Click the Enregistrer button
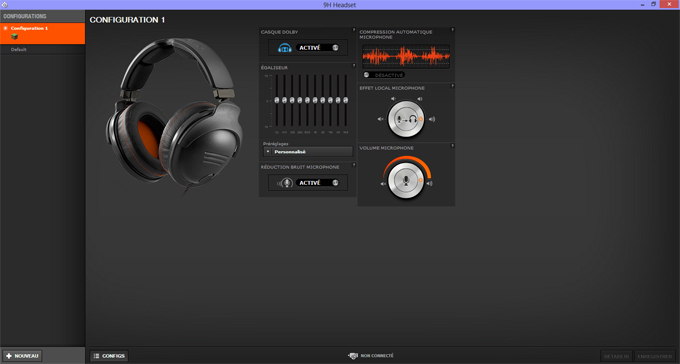 pos(655,356)
